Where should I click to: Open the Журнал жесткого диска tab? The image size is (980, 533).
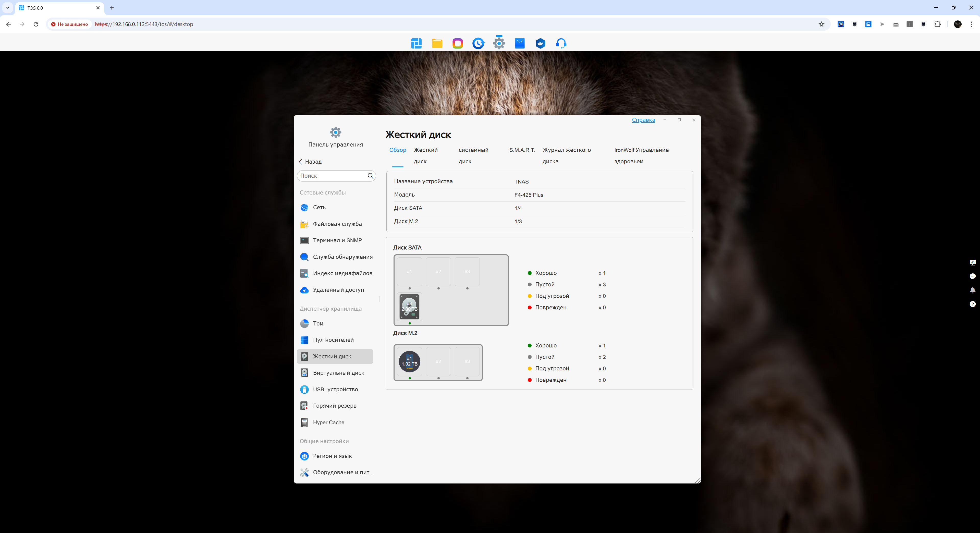(566, 155)
